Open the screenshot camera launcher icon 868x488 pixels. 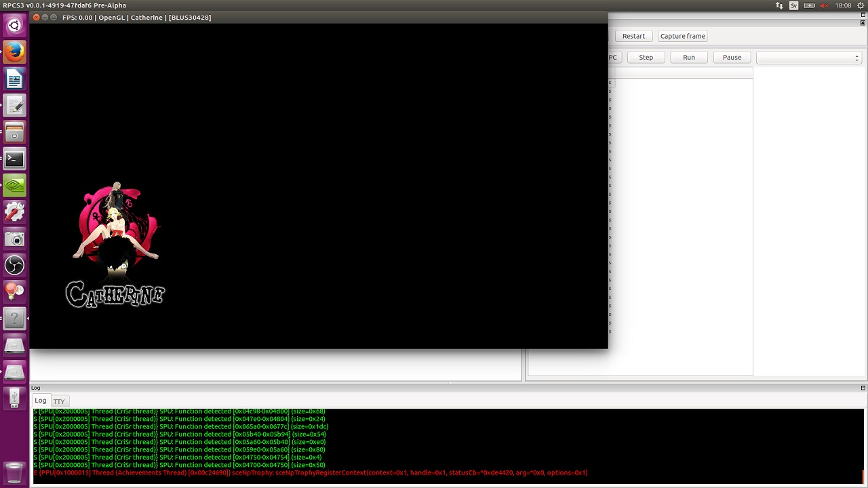coord(14,238)
